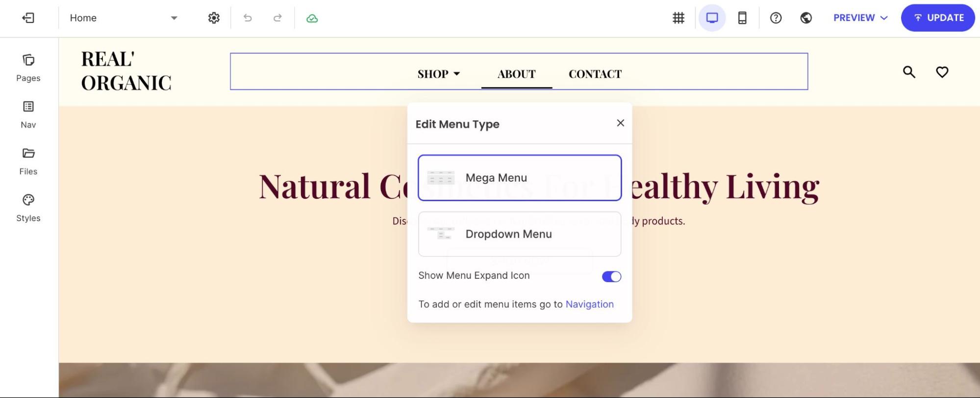Open the Styles sidebar panel

pos(28,208)
